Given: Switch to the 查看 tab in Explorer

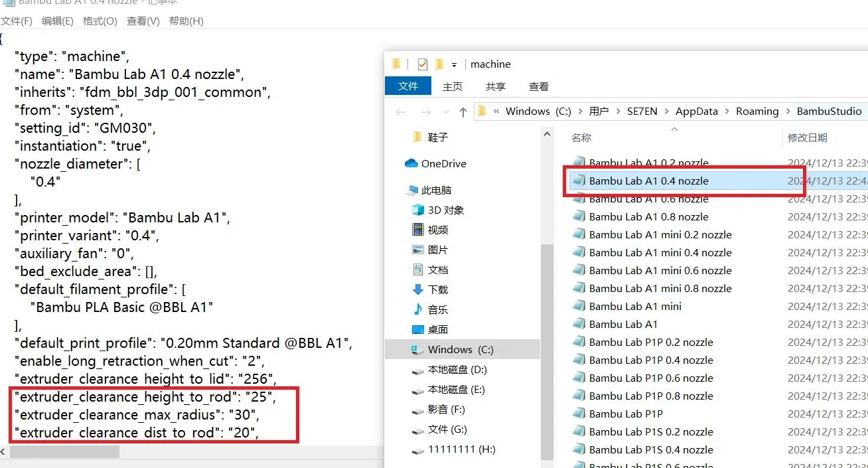Looking at the screenshot, I should (539, 86).
